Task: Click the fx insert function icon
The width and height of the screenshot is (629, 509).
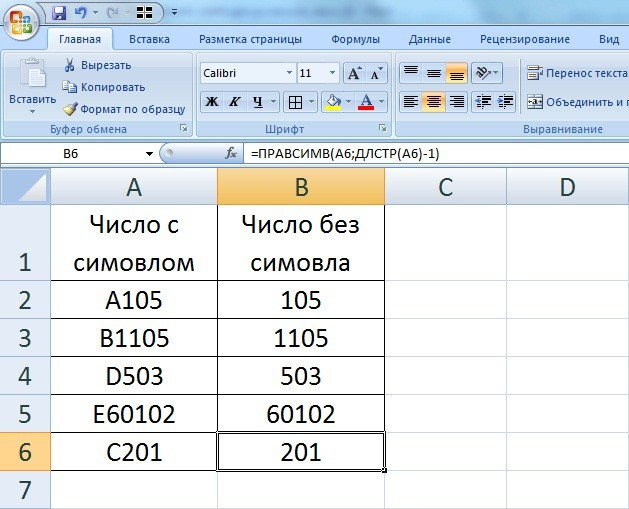Action: (231, 153)
